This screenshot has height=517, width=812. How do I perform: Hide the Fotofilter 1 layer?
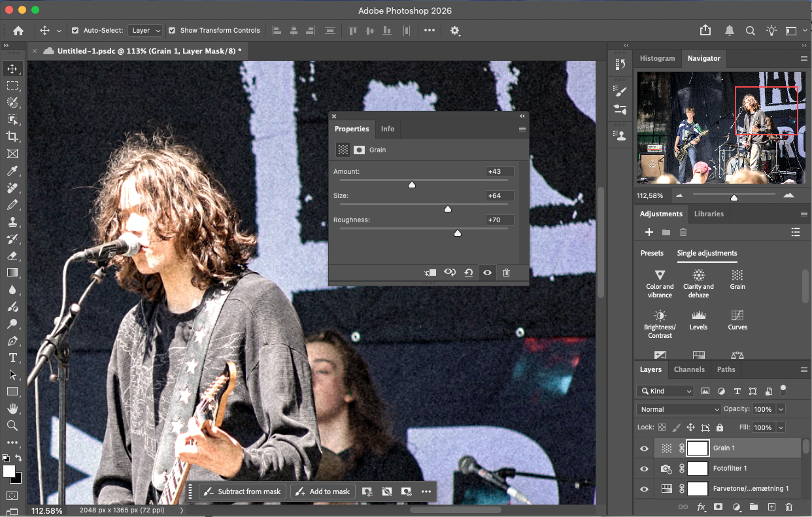pyautogui.click(x=644, y=469)
